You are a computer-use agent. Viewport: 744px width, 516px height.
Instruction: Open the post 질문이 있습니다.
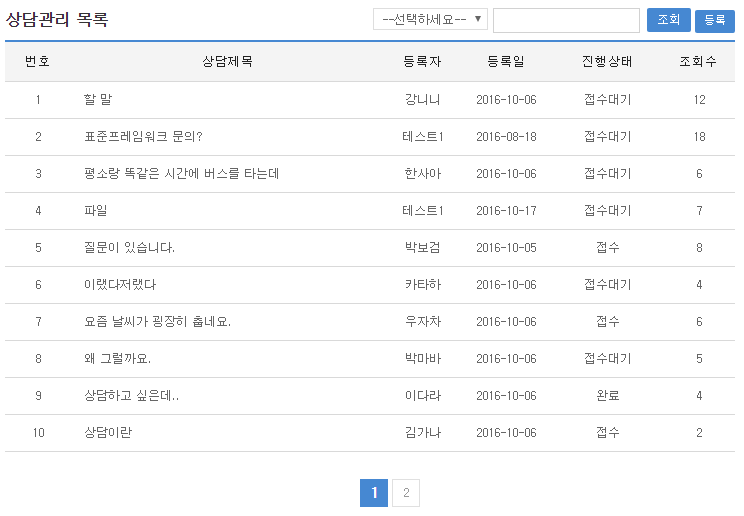130,248
